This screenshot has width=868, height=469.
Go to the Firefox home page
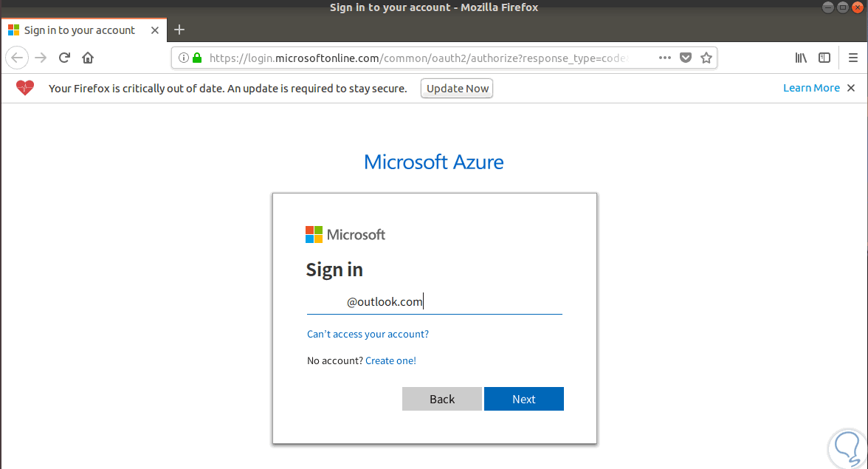tap(88, 58)
